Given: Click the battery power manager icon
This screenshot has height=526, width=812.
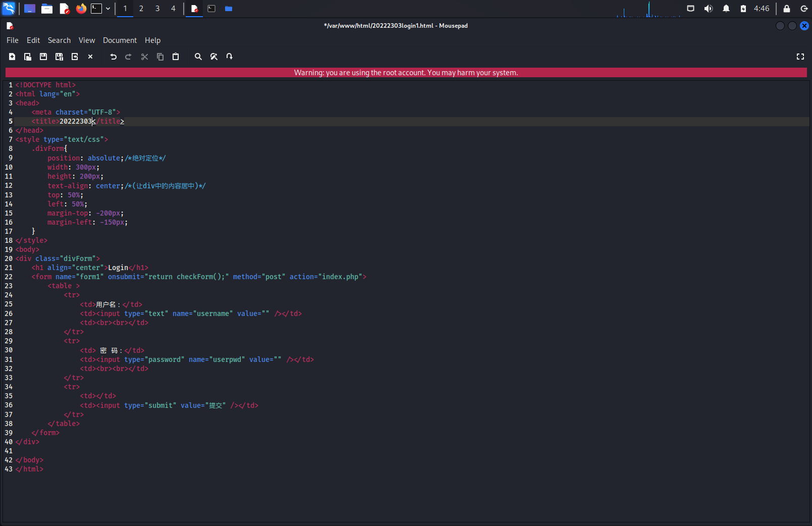Looking at the screenshot, I should pyautogui.click(x=743, y=9).
